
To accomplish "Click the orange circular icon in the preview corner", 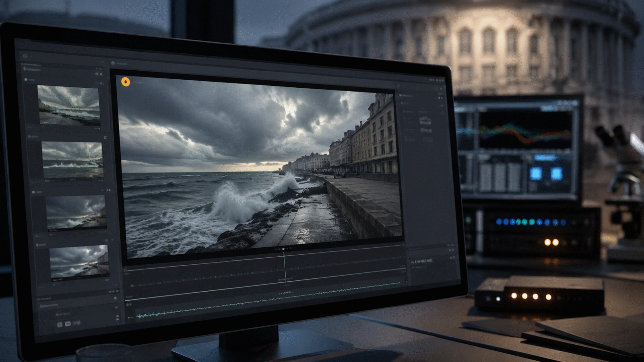I will click(126, 82).
